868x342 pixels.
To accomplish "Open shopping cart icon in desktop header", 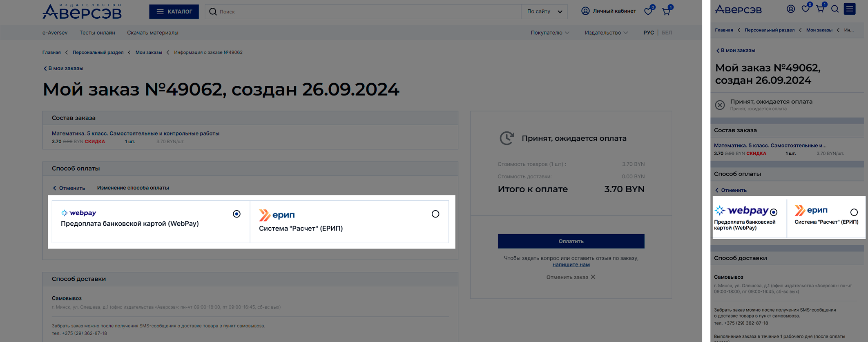I will [x=666, y=11].
